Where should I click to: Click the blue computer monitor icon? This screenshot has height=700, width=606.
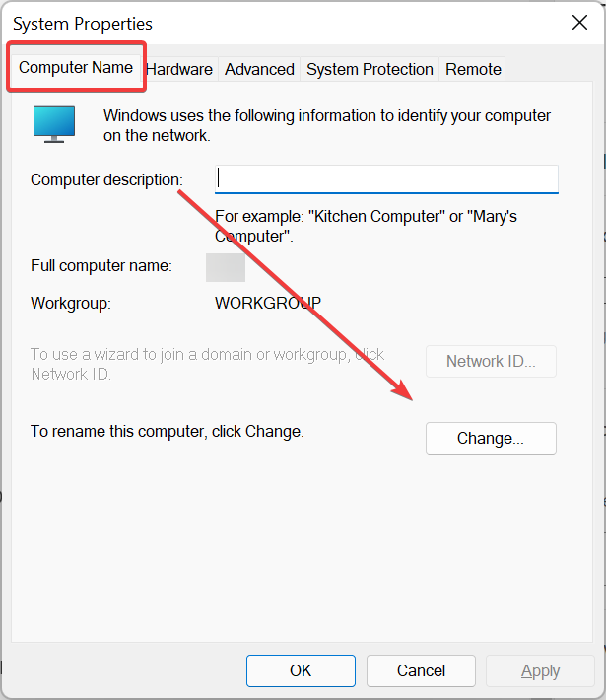click(x=54, y=124)
